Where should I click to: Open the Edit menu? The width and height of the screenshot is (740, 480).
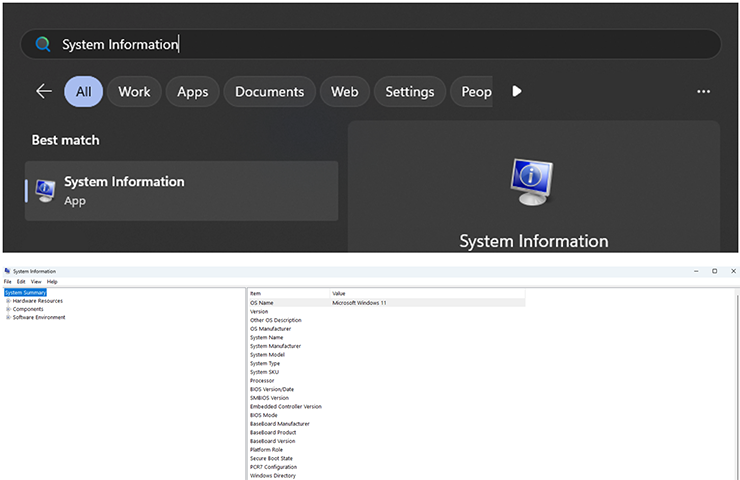tap(21, 281)
